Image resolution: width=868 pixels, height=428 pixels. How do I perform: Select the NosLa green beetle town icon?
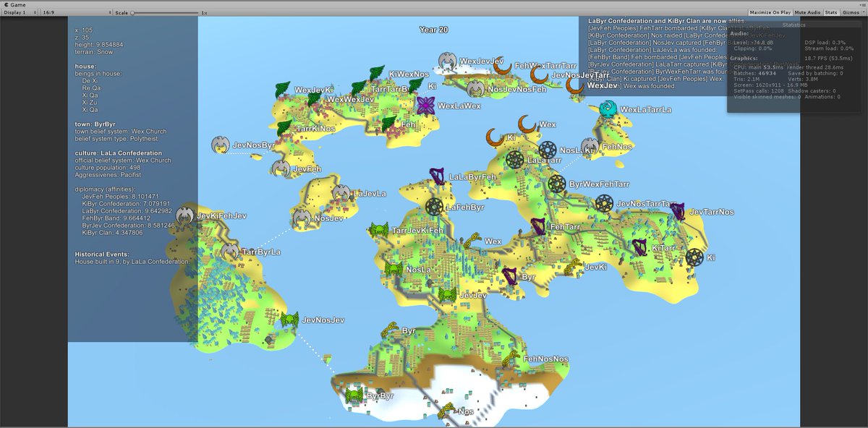(x=393, y=270)
